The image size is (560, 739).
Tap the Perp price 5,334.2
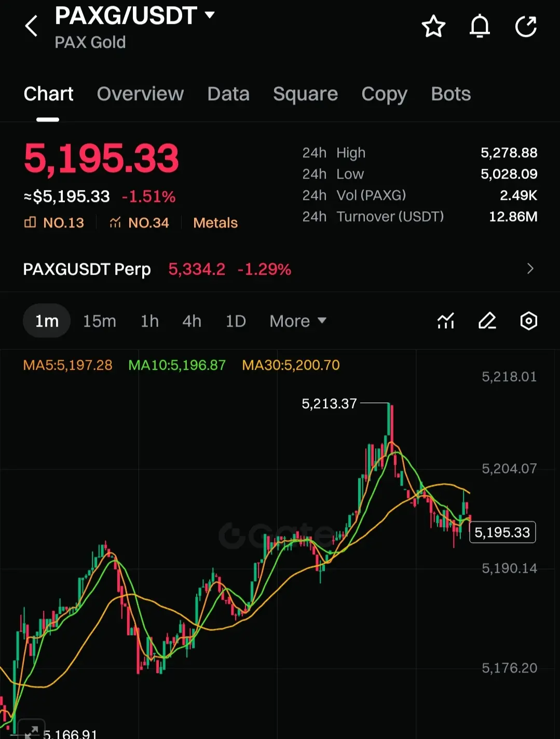pos(197,269)
